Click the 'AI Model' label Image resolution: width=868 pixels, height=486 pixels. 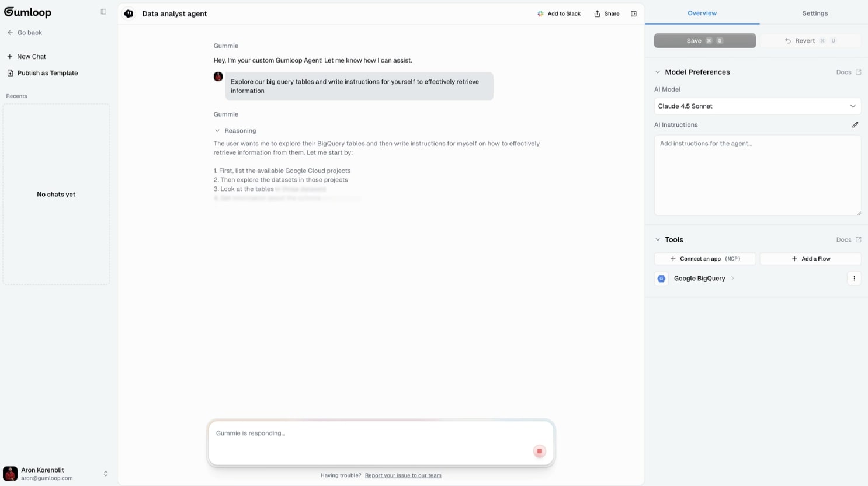(667, 89)
